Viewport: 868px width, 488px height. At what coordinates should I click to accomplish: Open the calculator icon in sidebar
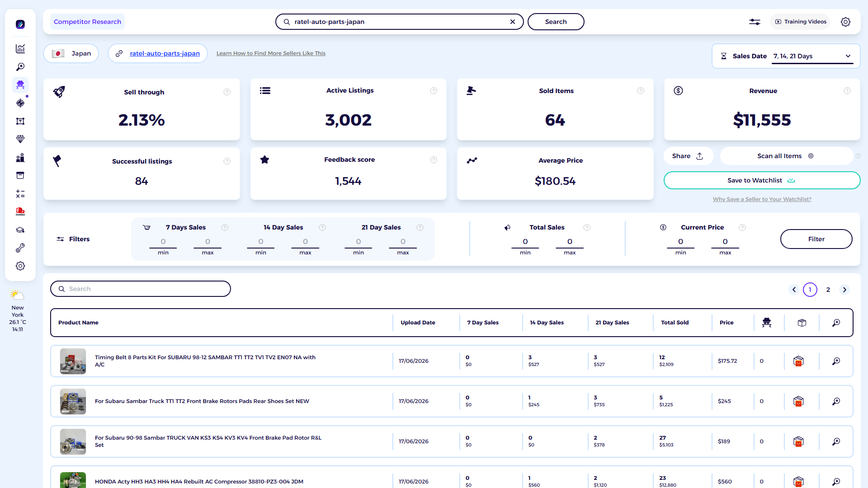[x=20, y=194]
